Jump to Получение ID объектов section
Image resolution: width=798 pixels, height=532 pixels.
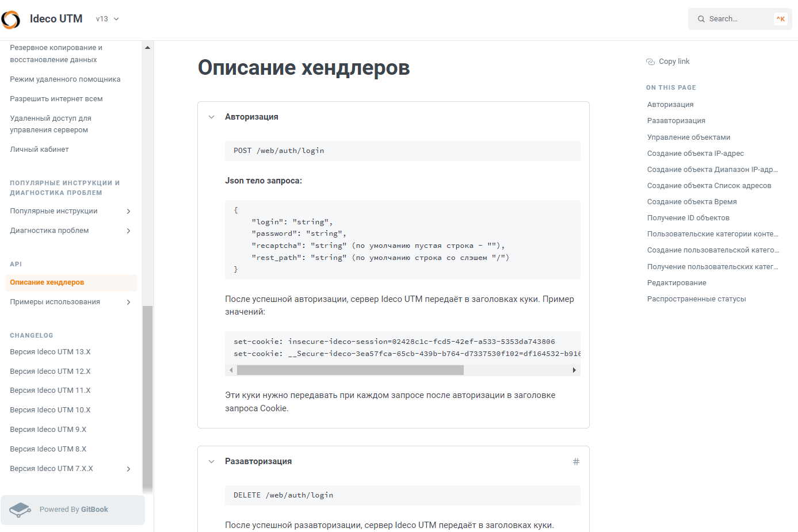pyautogui.click(x=689, y=218)
